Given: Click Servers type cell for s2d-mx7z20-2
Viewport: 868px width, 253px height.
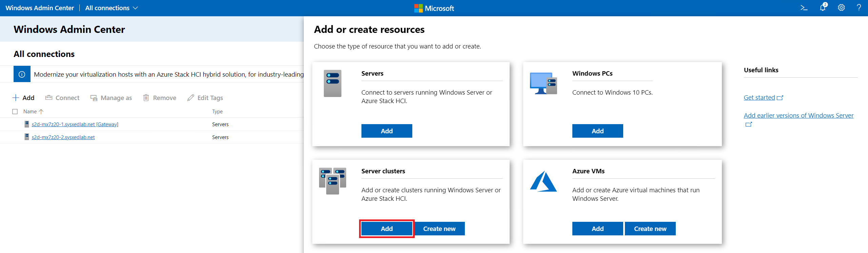Looking at the screenshot, I should tap(220, 137).
